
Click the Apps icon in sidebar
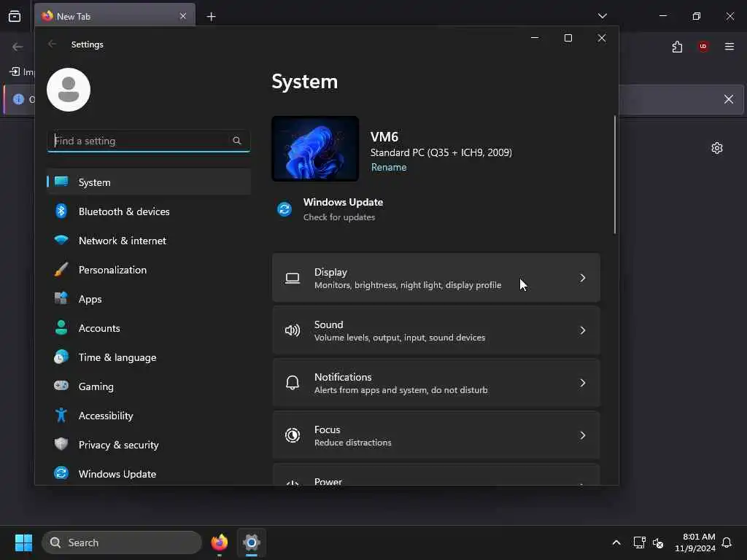[x=61, y=298]
